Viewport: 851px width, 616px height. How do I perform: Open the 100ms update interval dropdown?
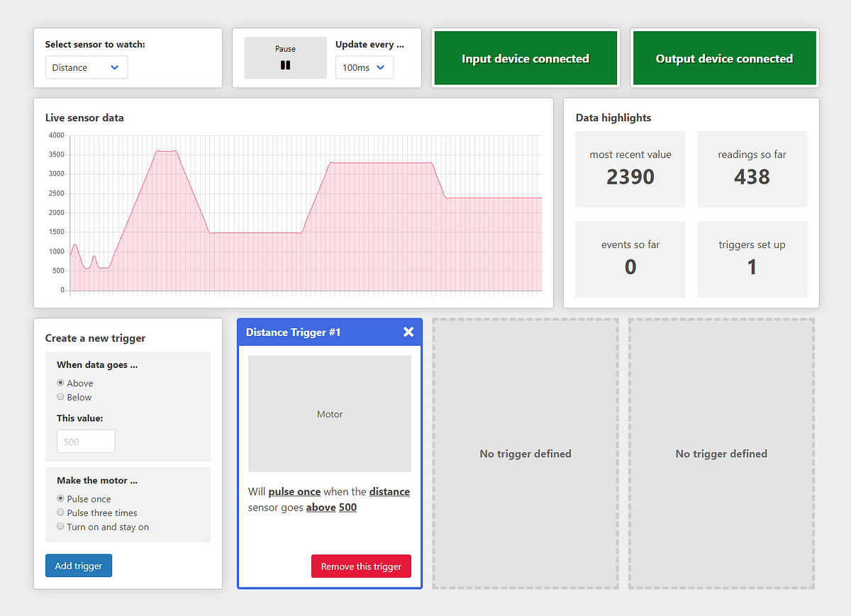pos(364,67)
